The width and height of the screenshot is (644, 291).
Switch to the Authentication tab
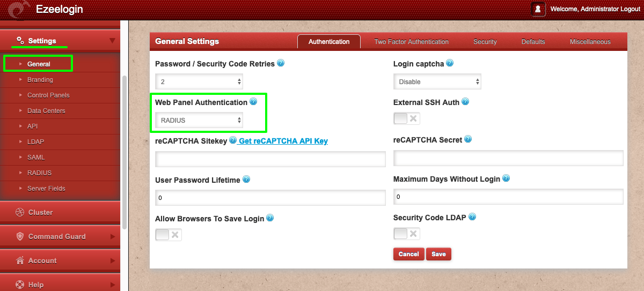point(329,42)
